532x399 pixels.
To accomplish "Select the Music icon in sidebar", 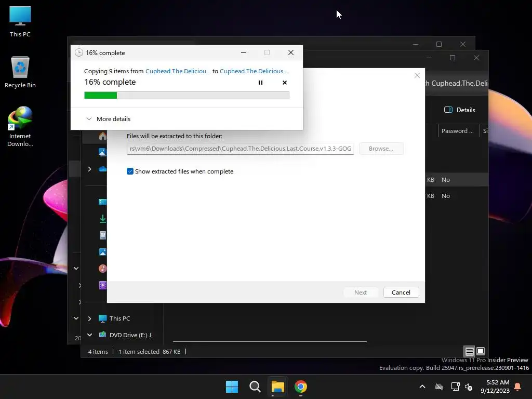I will click(x=102, y=269).
